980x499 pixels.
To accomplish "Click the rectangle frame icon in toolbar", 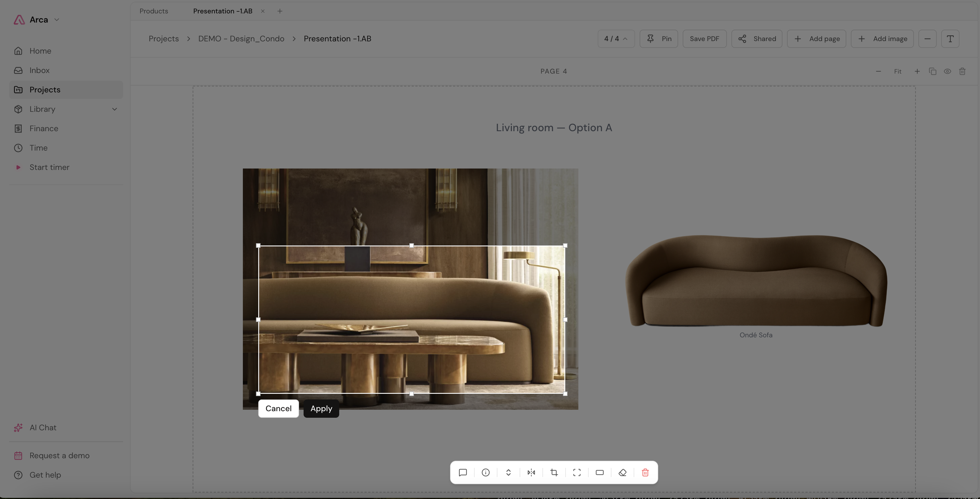I will click(x=599, y=472).
